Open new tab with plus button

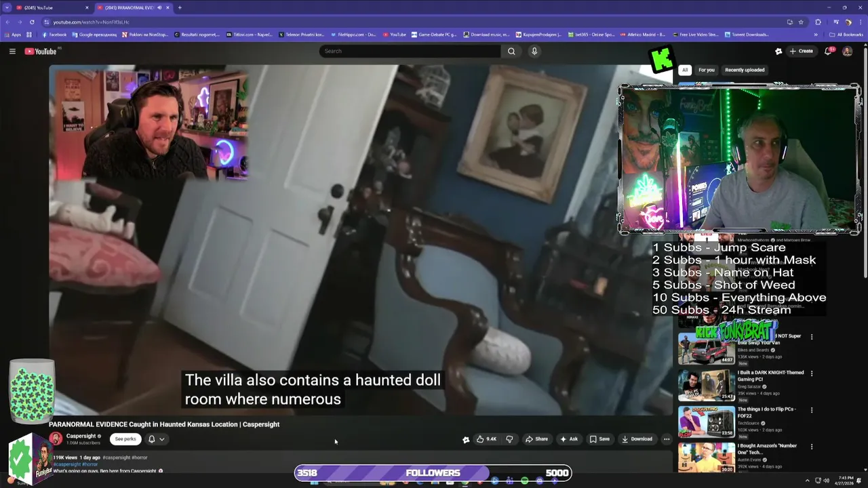pos(180,7)
